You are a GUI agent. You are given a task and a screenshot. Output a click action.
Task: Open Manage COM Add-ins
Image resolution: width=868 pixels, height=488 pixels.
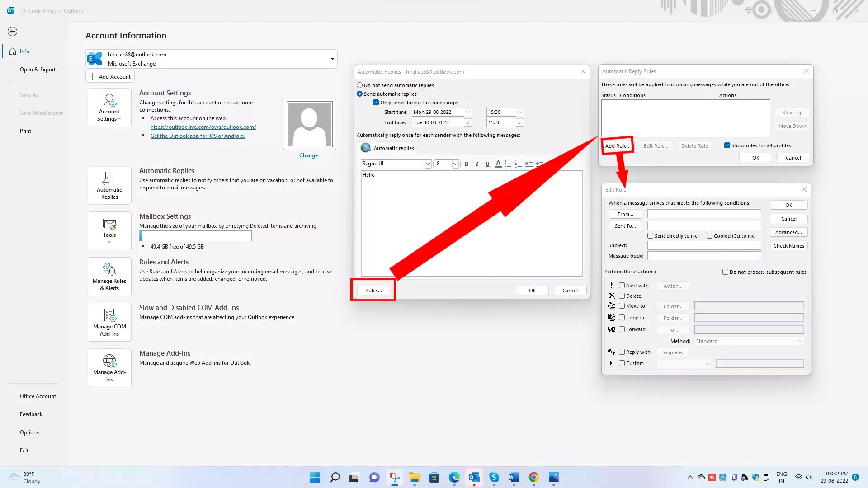(109, 322)
